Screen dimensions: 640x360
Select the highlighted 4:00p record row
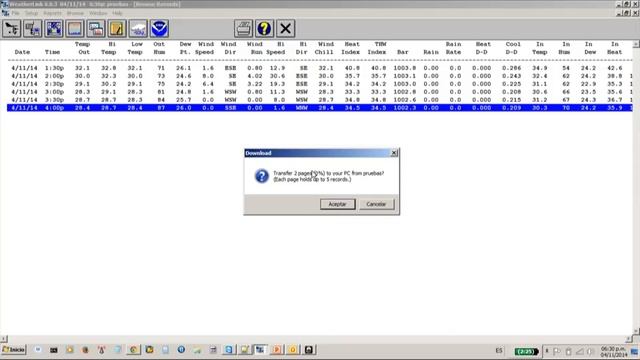click(320, 108)
